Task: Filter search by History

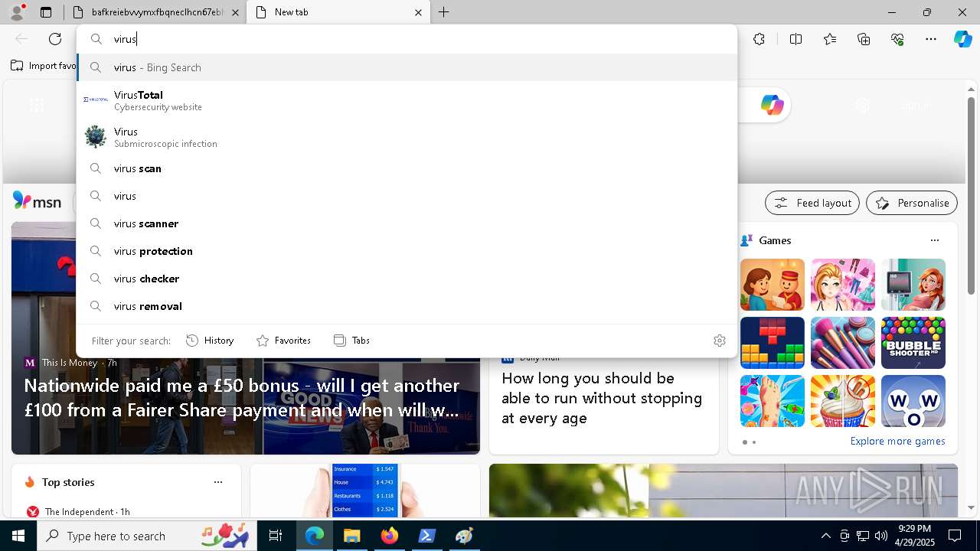Action: [210, 341]
